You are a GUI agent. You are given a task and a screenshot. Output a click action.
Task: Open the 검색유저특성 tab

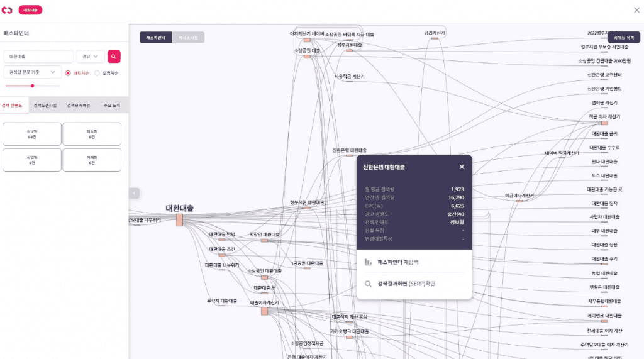(x=79, y=105)
